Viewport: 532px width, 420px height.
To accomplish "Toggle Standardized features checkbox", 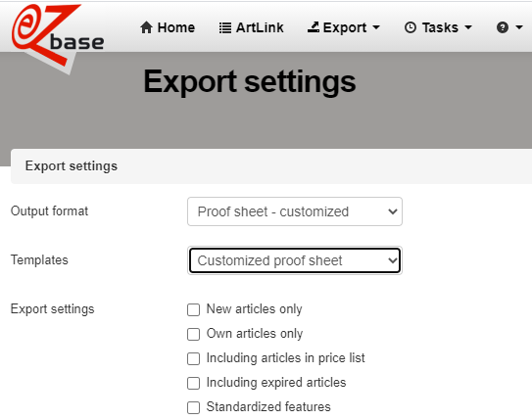I will pos(193,407).
